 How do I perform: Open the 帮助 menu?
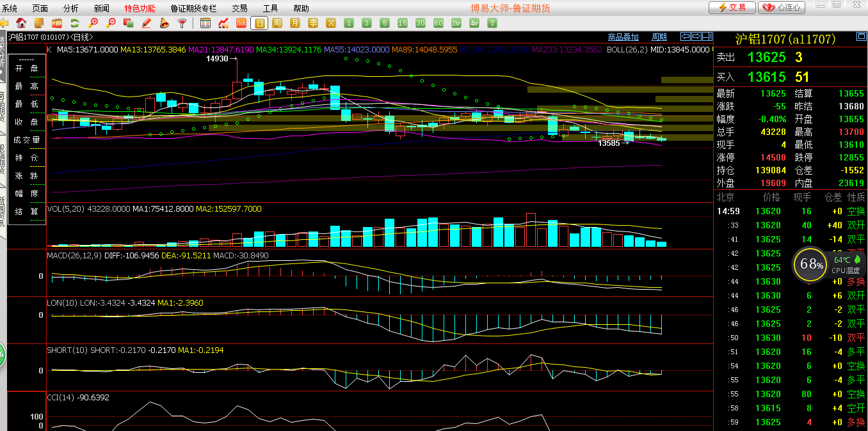301,8
